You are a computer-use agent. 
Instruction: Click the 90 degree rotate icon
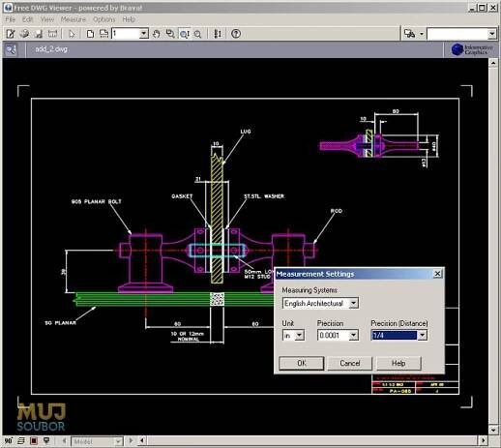8,440
